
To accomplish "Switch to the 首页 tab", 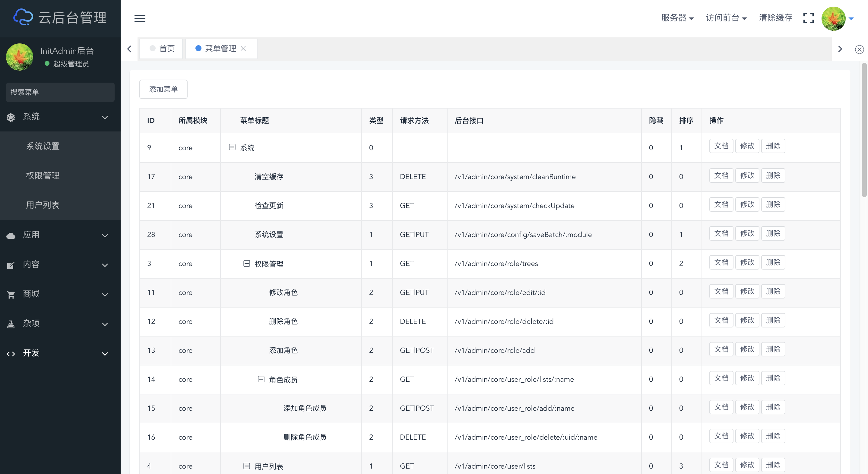I will coord(162,49).
